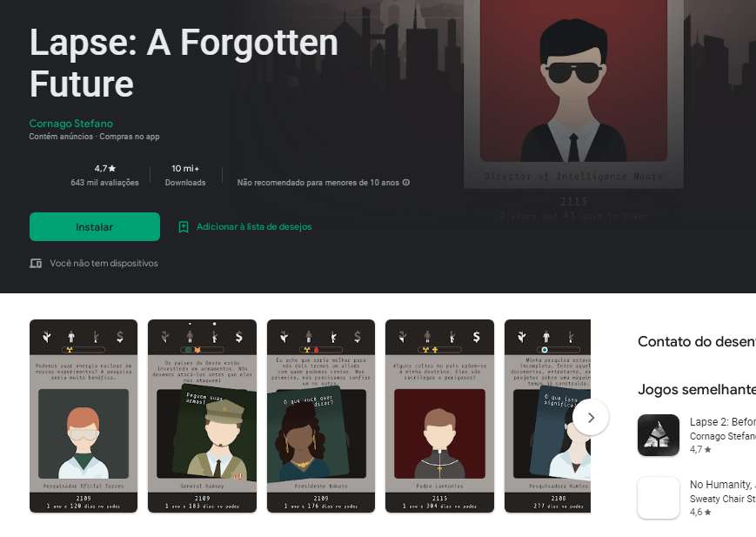Open the Lapse 2 app icon
Image resolution: width=756 pixels, height=537 pixels.
[x=658, y=435]
